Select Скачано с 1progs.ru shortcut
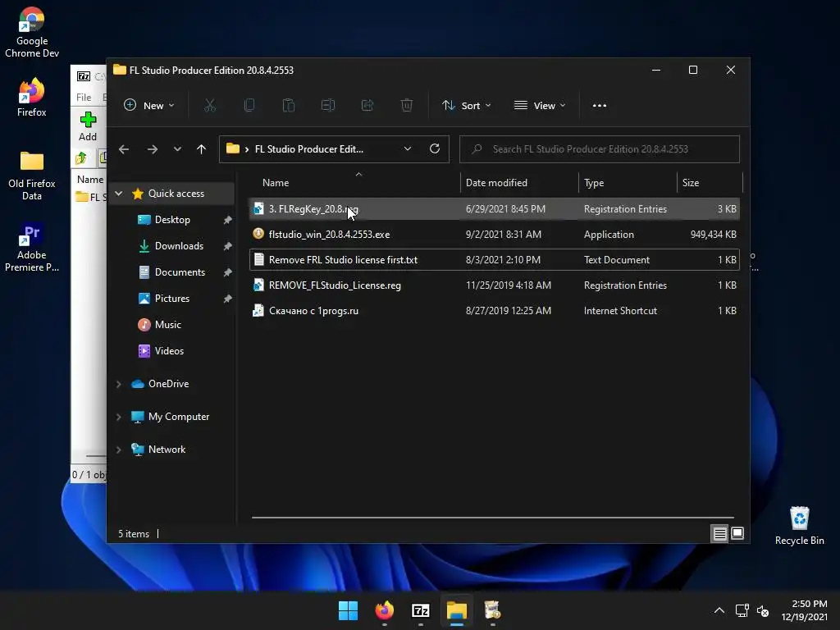Screen dimensions: 840x630 point(495,311)
